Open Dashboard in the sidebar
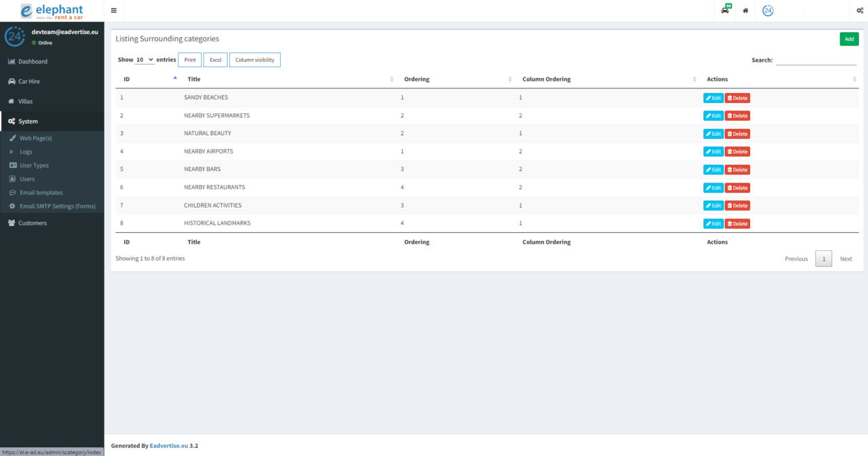The height and width of the screenshot is (456, 868). (33, 62)
